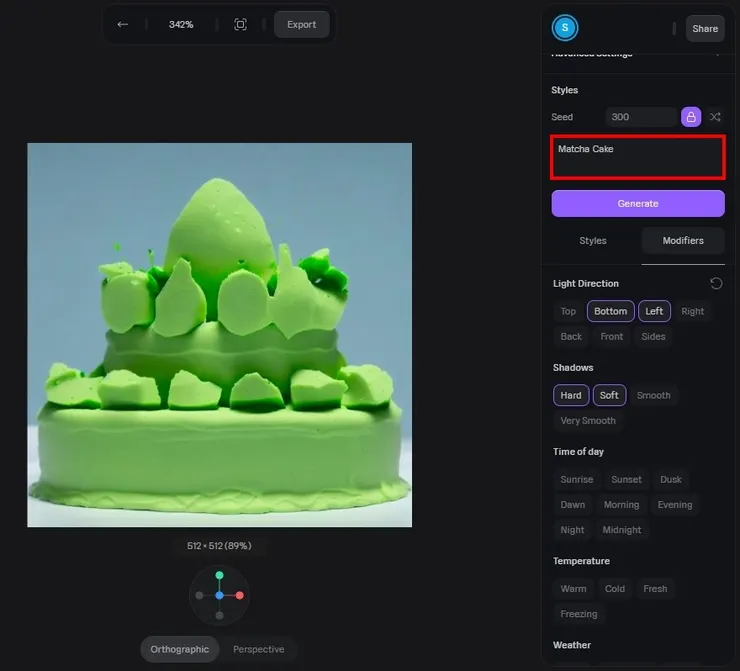Switch to Orthographic view
The width and height of the screenshot is (740, 671).
pos(180,649)
